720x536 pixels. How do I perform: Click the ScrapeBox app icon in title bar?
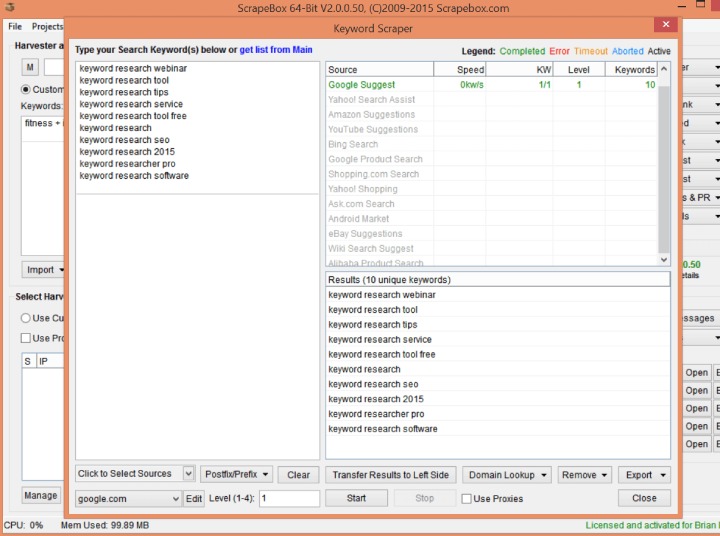pos(10,6)
